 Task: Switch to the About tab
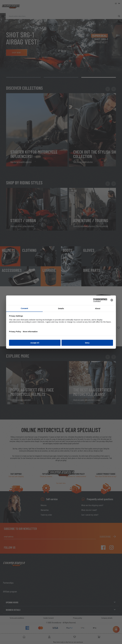click(97, 309)
